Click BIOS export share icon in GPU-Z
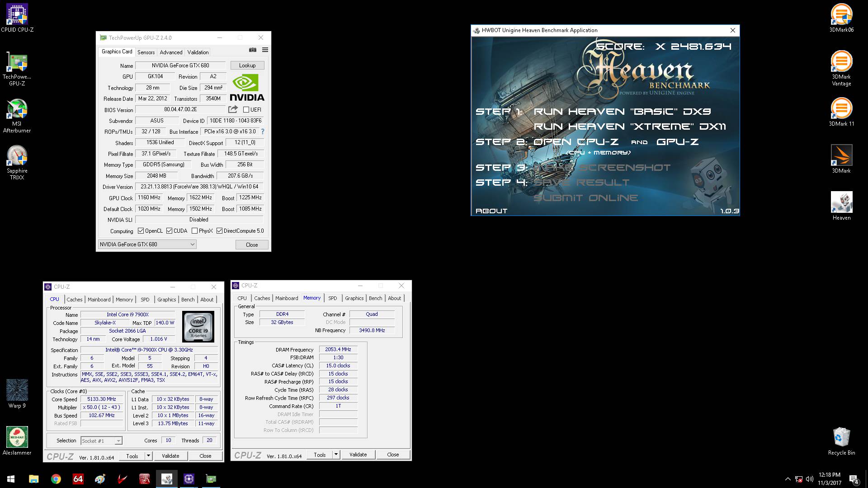The width and height of the screenshot is (868, 488). coord(233,109)
